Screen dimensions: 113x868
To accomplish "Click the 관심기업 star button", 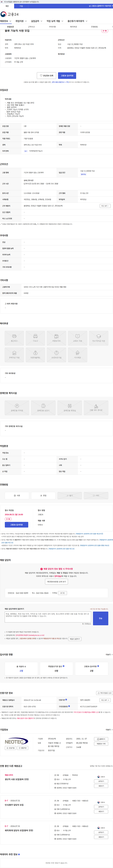I will [10, 748].
